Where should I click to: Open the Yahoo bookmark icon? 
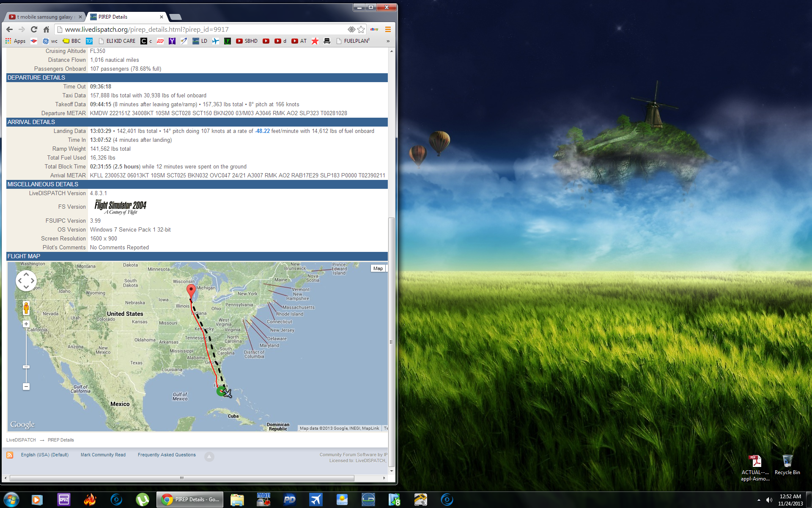coord(172,41)
